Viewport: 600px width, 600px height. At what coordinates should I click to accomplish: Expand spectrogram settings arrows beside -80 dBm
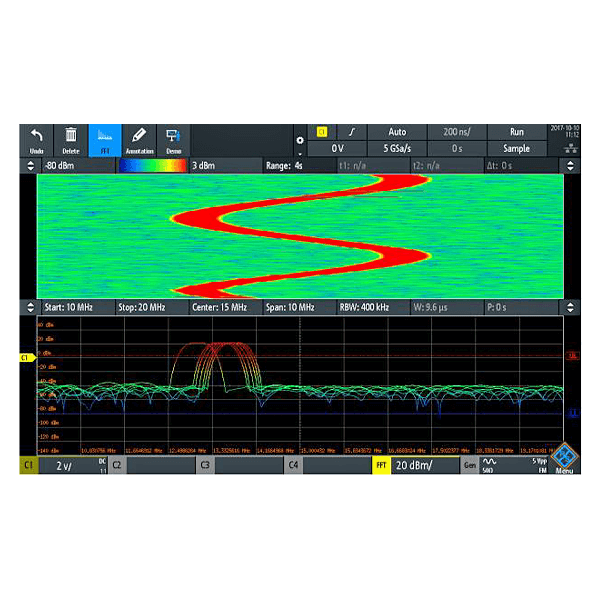29,165
